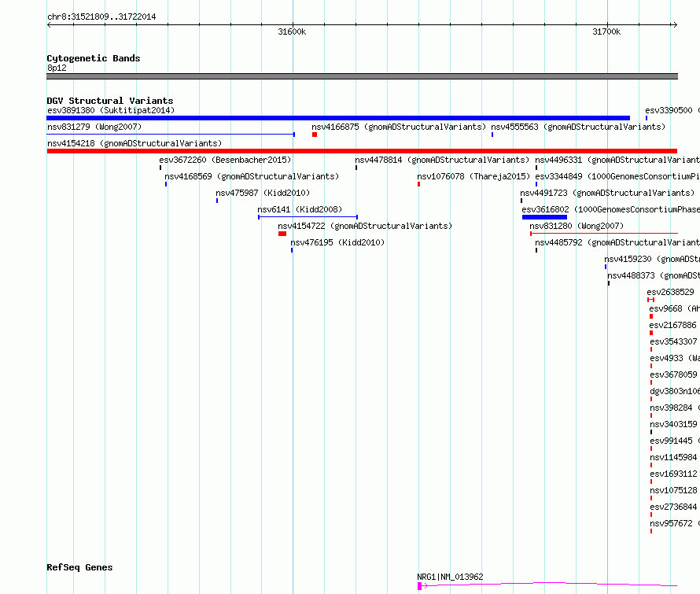Select the long blue esv3891380 variant bar
The height and width of the screenshot is (594, 700).
tap(338, 118)
